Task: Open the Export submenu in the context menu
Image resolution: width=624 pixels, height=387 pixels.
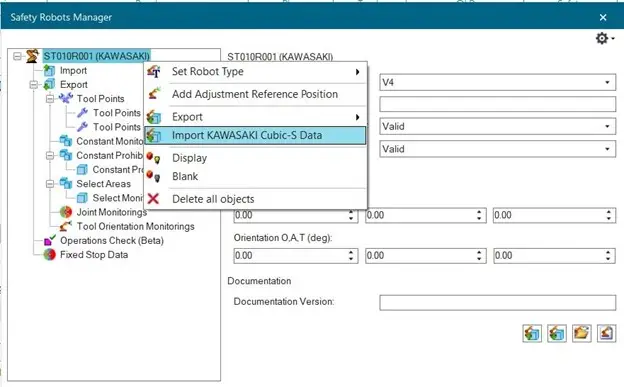Action: pyautogui.click(x=255, y=117)
